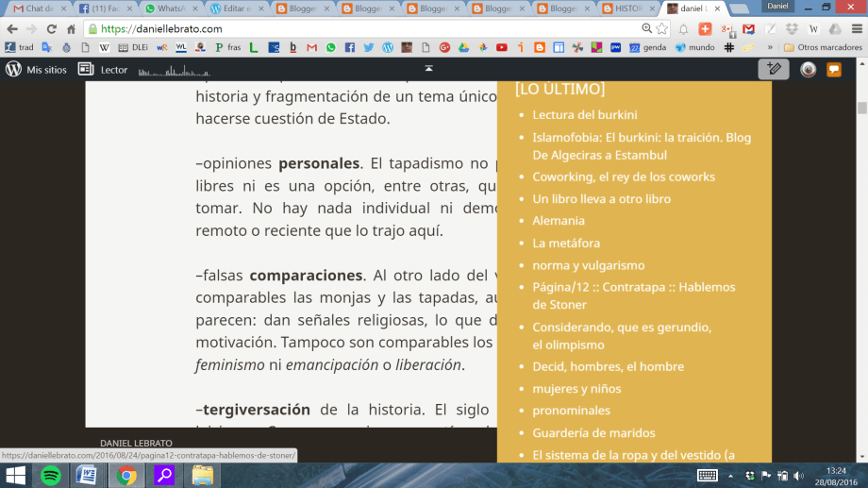
Task: Open the Wikipedia extension icon in toolbar
Action: [813, 29]
